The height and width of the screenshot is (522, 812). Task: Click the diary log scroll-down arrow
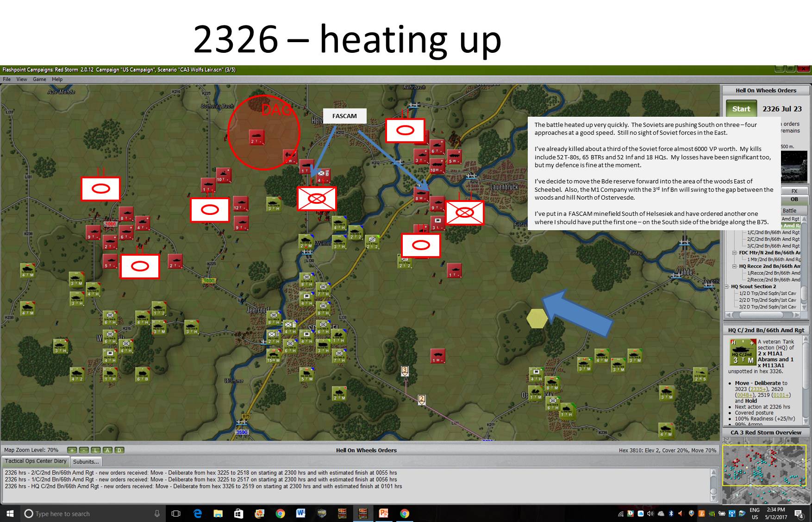click(x=713, y=497)
